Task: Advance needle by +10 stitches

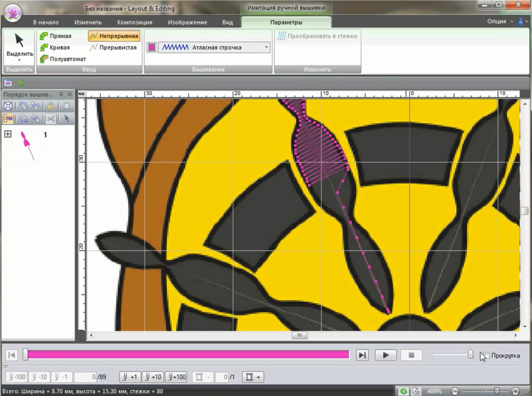Action: tap(153, 377)
